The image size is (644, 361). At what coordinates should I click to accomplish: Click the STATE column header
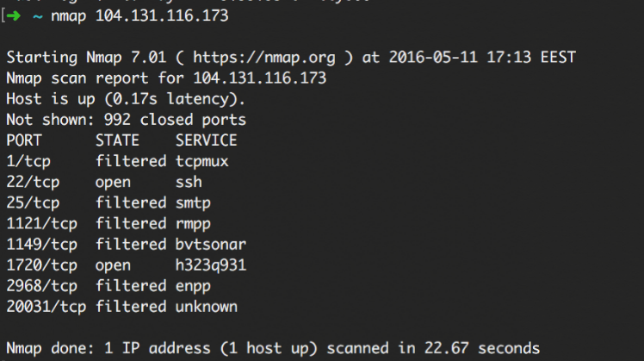[x=117, y=140]
